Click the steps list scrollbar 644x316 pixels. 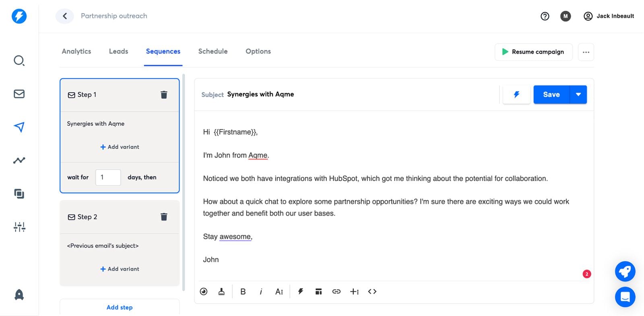point(184,182)
